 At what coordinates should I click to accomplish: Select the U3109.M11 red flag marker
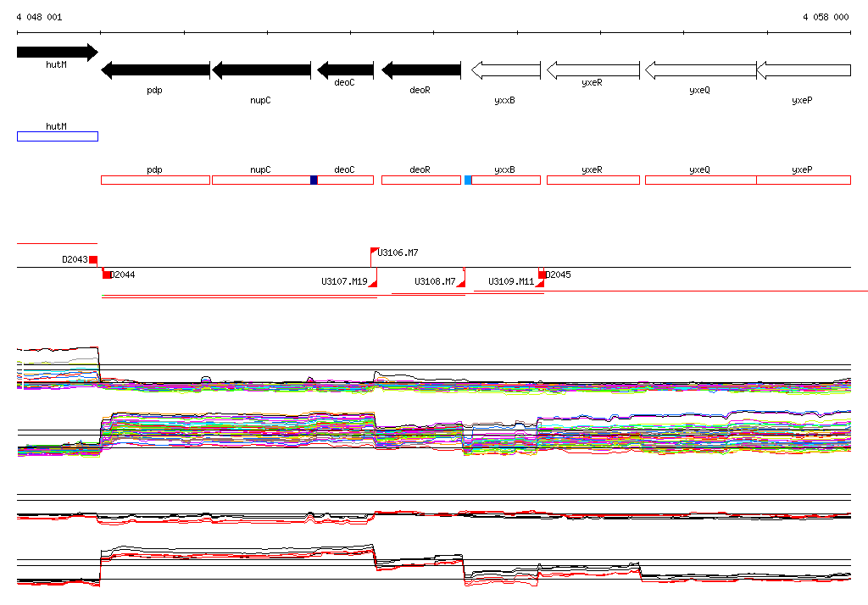coord(540,282)
